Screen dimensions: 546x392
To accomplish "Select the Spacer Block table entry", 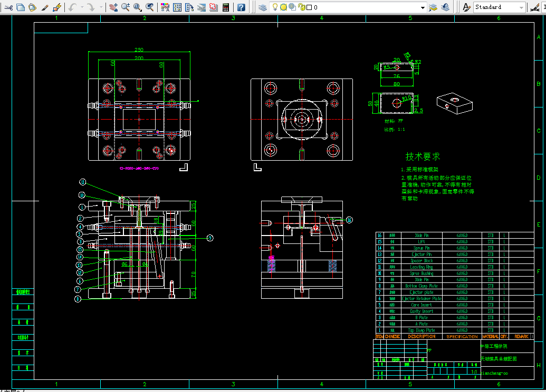I will pos(422,260).
